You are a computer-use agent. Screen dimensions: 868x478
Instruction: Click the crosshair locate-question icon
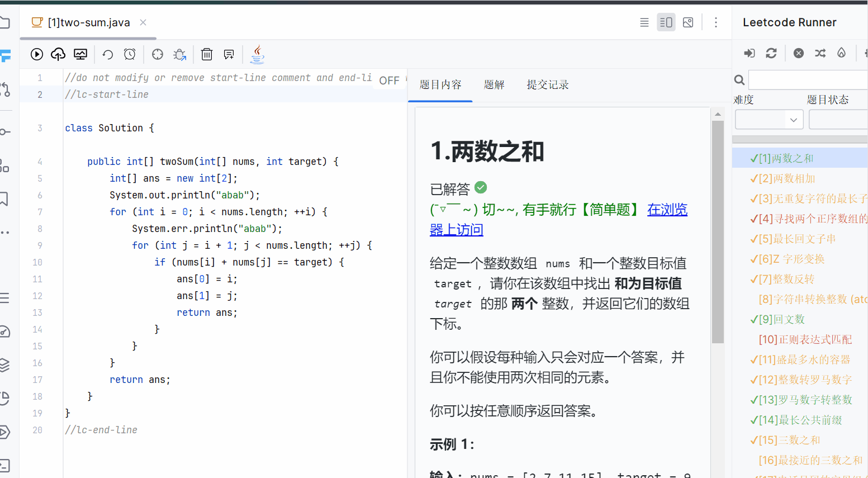point(158,54)
